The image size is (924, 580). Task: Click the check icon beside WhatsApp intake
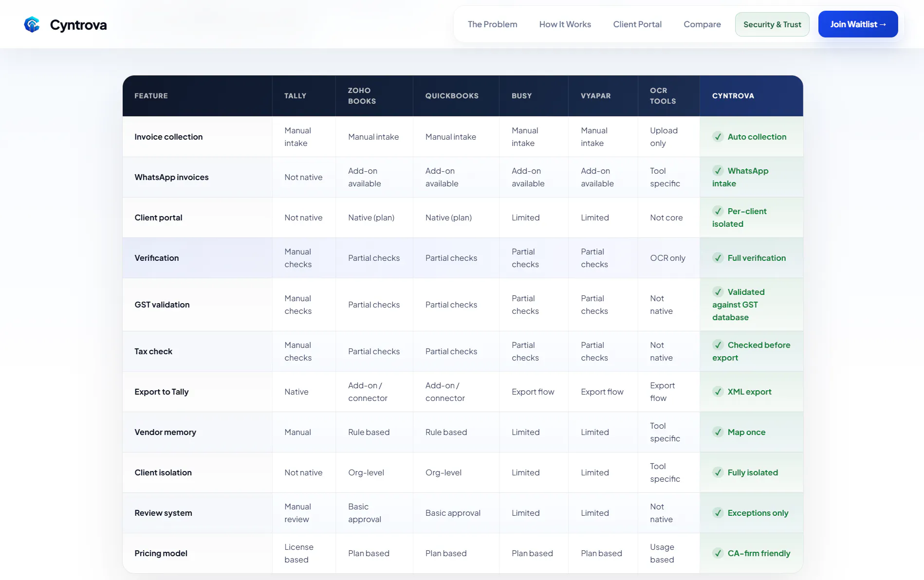pyautogui.click(x=718, y=171)
